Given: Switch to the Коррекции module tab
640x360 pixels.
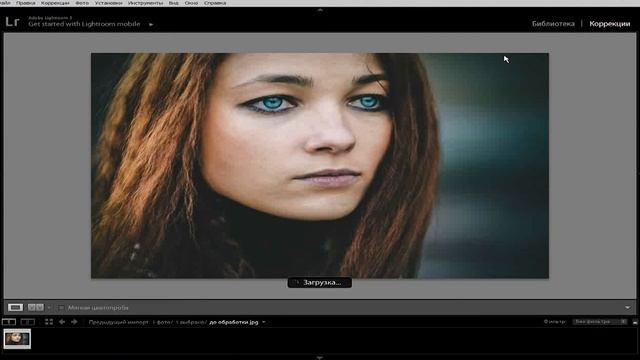Looking at the screenshot, I should point(609,24).
